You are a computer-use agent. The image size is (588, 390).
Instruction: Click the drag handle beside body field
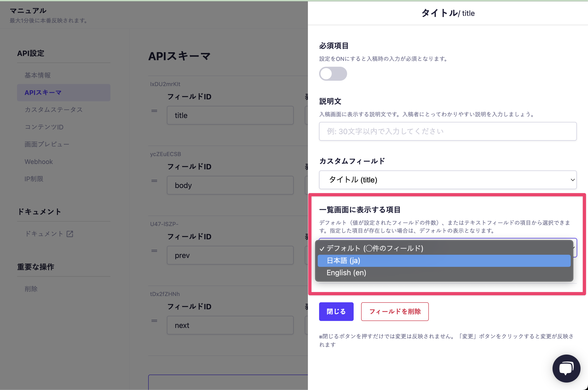[x=154, y=181]
